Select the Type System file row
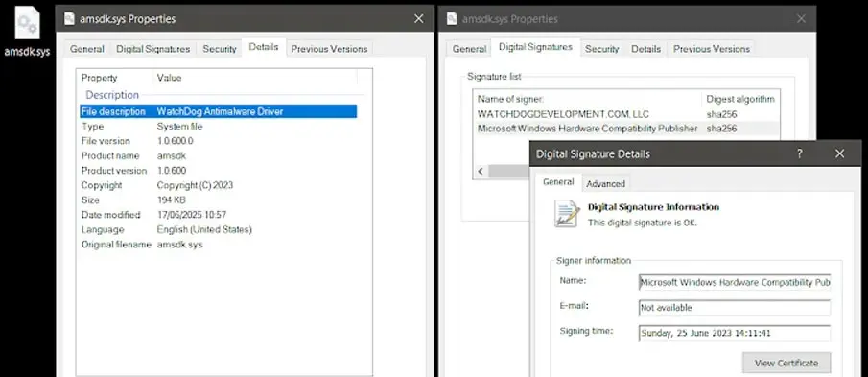 [x=218, y=127]
